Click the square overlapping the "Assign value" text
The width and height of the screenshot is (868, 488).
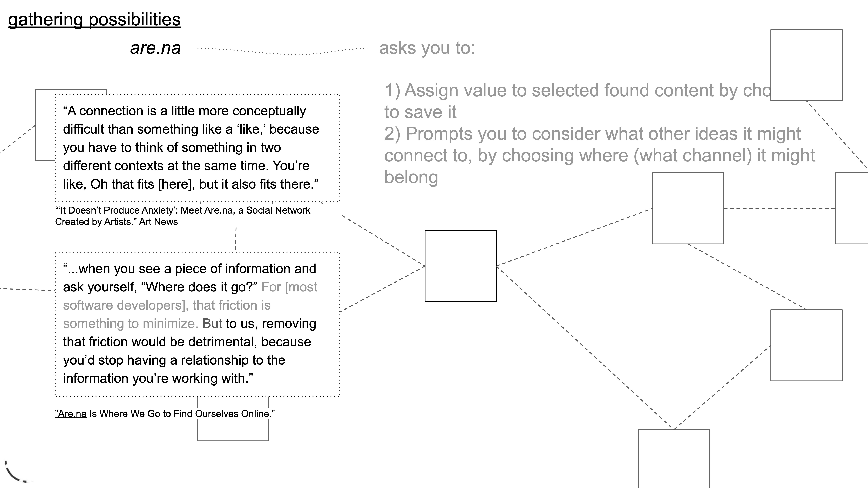[x=806, y=65]
